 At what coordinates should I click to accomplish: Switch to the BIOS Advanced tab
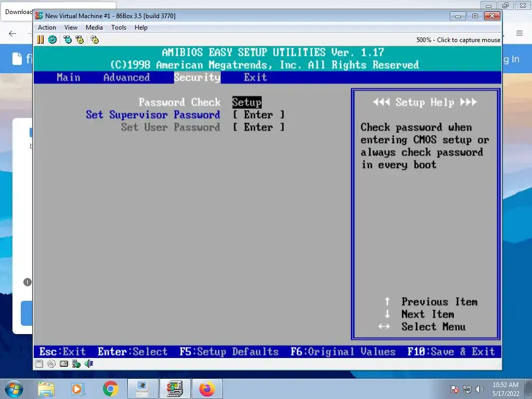127,77
